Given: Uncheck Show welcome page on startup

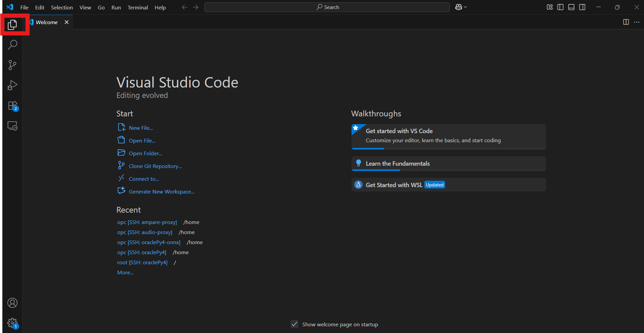Looking at the screenshot, I should point(294,324).
